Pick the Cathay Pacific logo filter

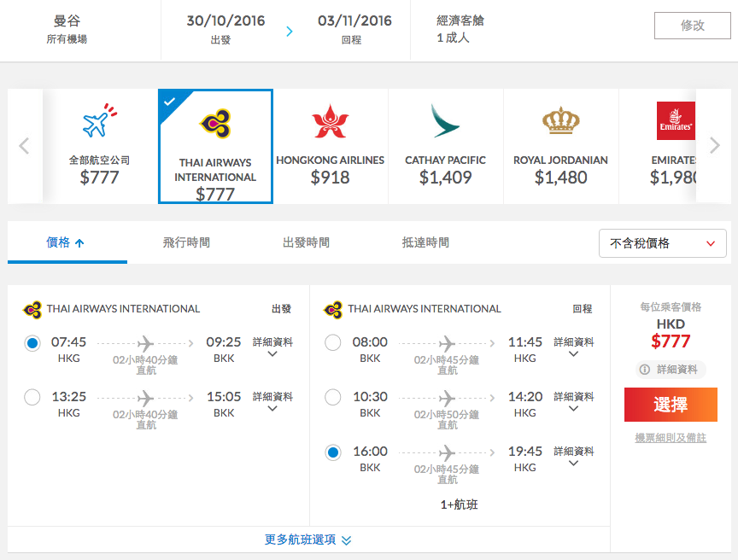point(445,121)
